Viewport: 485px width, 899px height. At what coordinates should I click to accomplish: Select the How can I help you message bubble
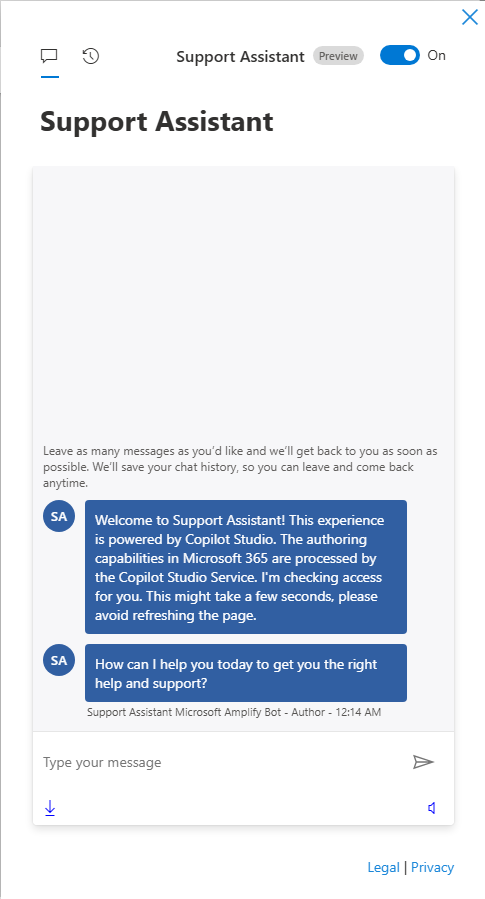246,673
